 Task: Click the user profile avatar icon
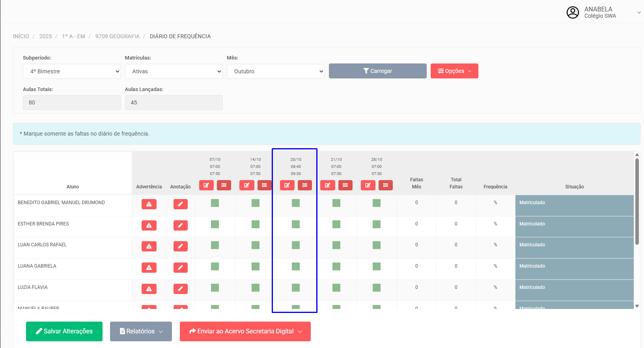pyautogui.click(x=573, y=13)
